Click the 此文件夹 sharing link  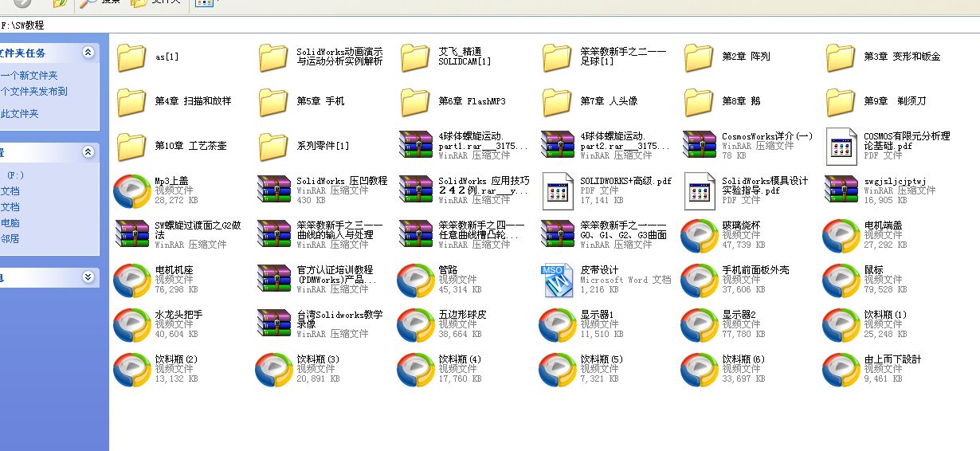(x=20, y=114)
